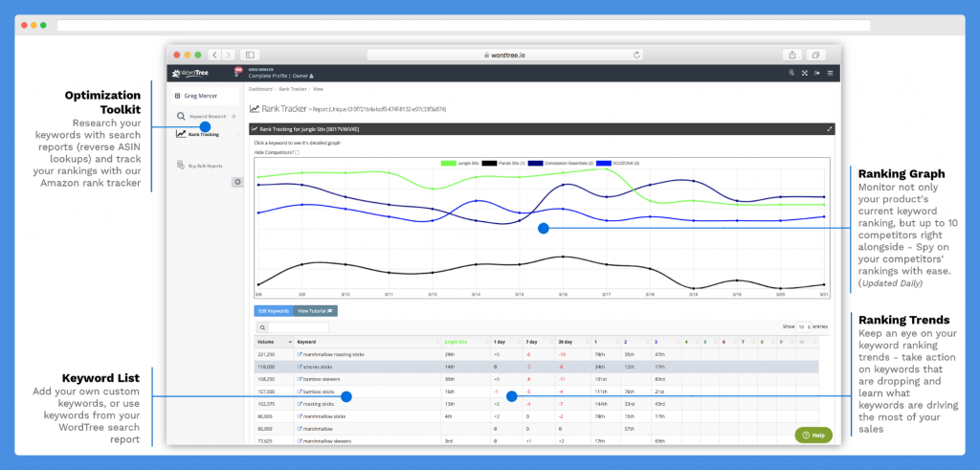Show all tabs in Safari
This screenshot has width=980, height=470.
[815, 55]
